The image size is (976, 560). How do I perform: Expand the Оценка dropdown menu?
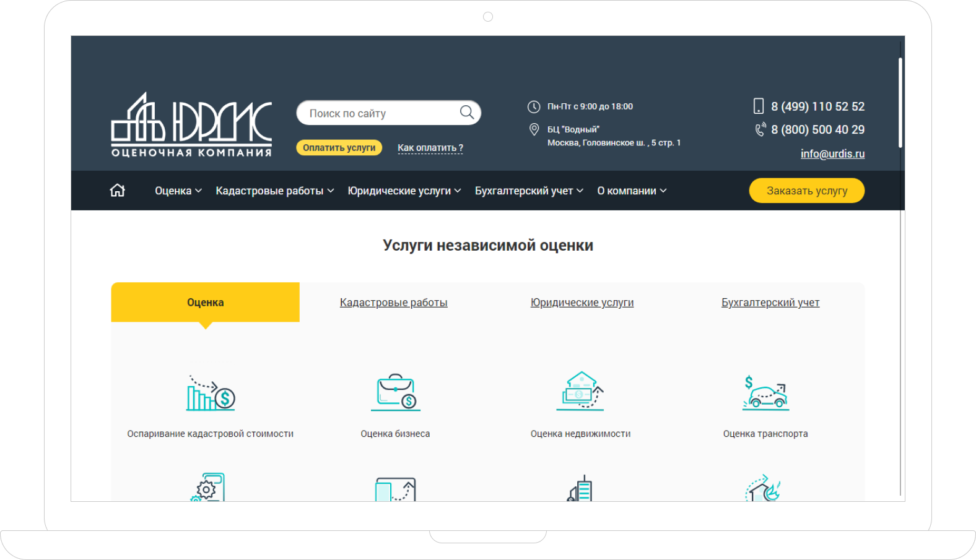(x=178, y=191)
